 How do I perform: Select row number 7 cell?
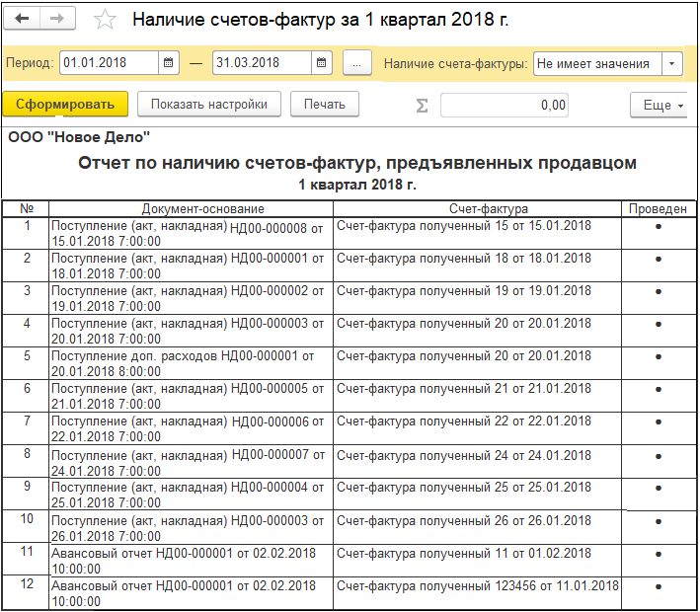pos(26,428)
